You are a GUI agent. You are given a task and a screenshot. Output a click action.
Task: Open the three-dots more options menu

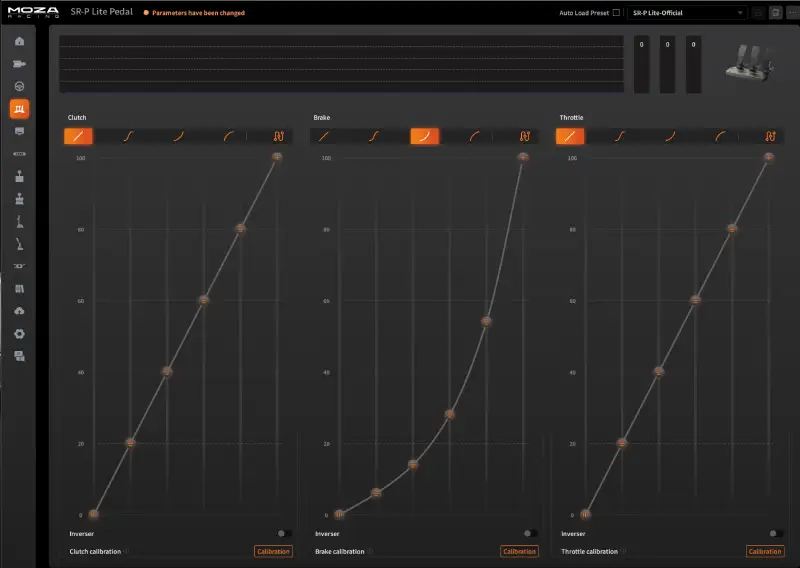[x=790, y=13]
